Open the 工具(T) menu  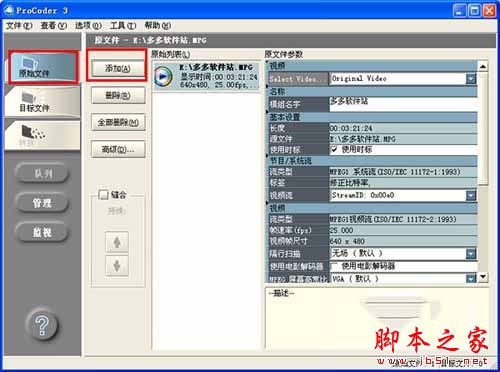pos(123,26)
